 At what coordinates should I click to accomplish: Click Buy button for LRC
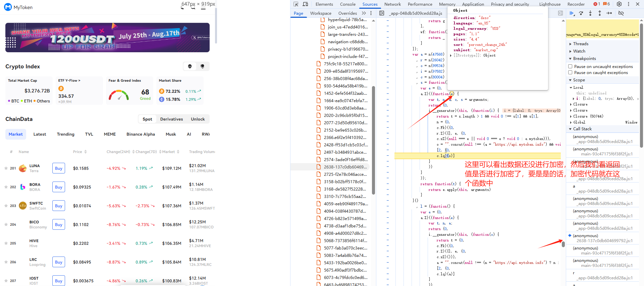(59, 262)
